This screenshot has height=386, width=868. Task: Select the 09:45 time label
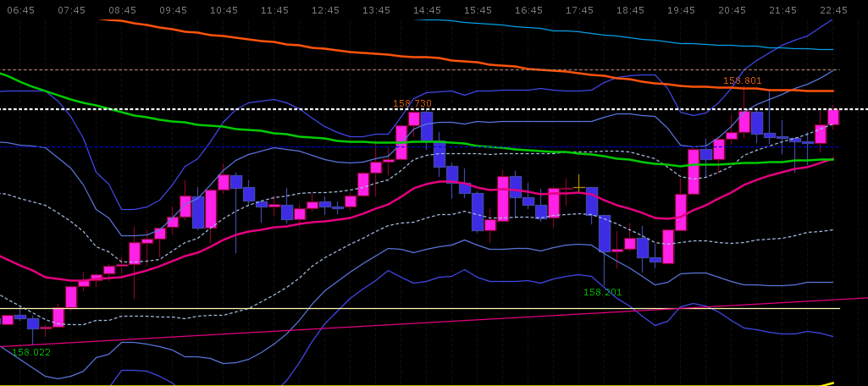[173, 10]
